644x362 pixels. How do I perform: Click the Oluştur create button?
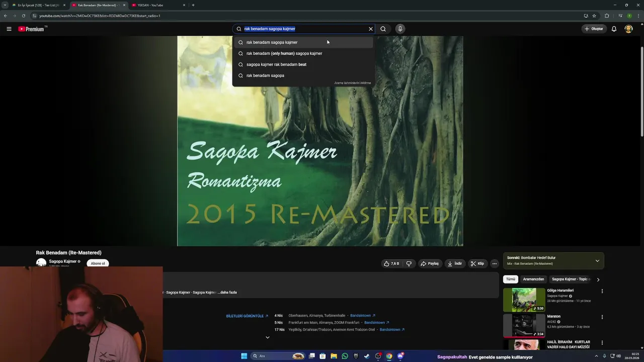coord(594,29)
